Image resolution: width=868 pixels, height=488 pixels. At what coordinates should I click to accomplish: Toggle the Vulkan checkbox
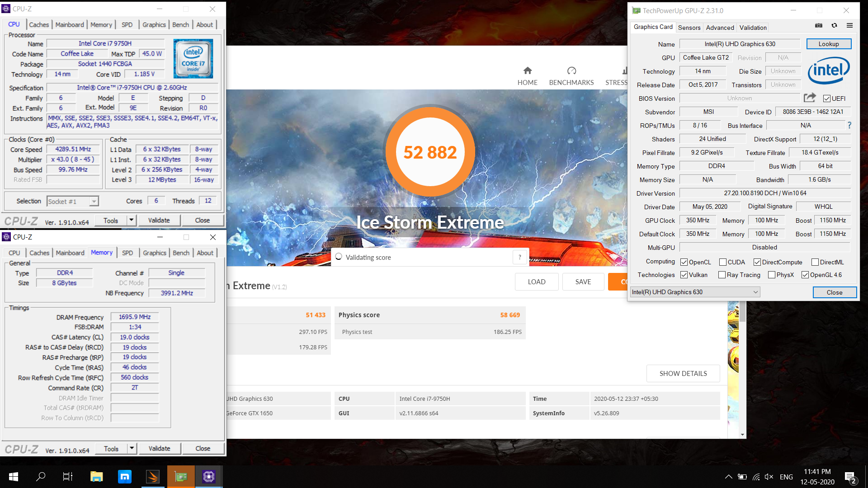tap(684, 275)
